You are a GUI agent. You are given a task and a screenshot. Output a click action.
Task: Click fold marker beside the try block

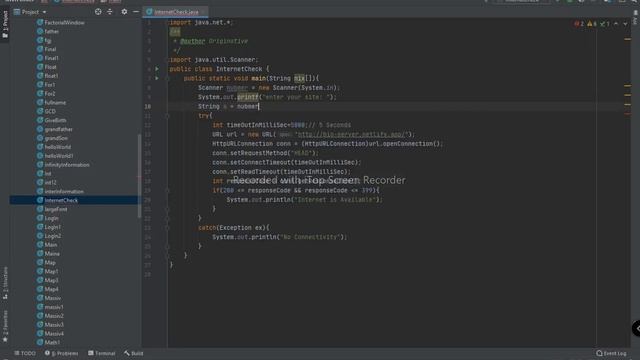point(167,116)
